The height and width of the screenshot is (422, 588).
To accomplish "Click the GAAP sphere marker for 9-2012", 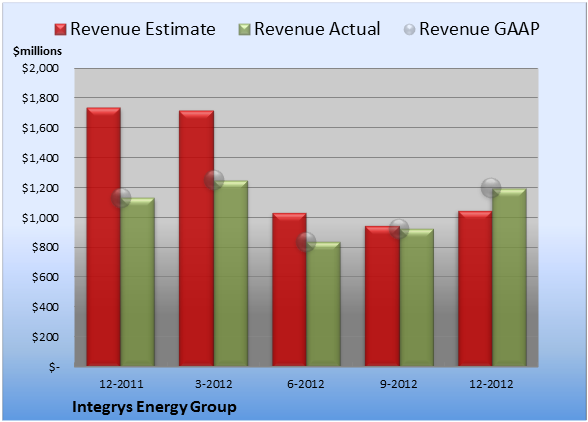I will pos(399,229).
